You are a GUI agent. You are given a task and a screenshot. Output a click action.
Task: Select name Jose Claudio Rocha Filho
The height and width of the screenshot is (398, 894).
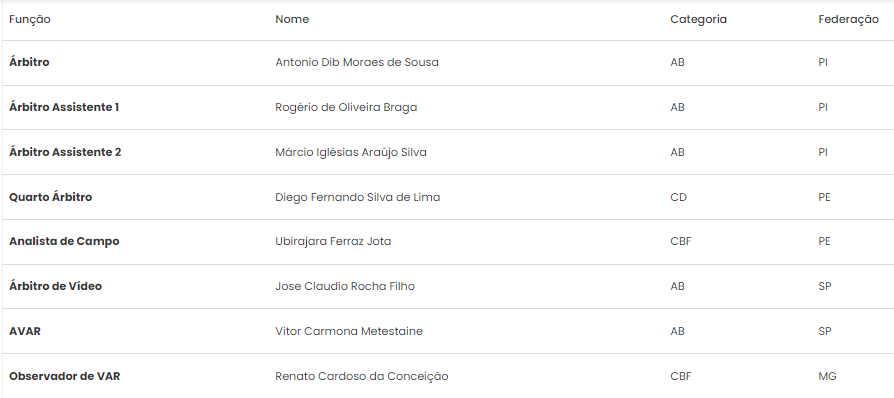pos(345,286)
